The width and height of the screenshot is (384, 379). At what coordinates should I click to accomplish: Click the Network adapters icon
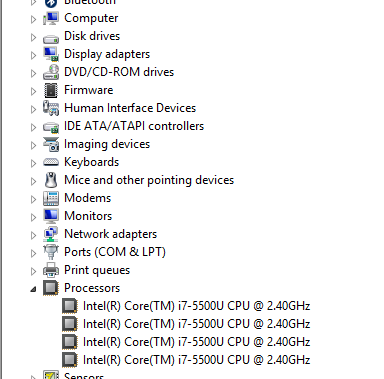51,234
